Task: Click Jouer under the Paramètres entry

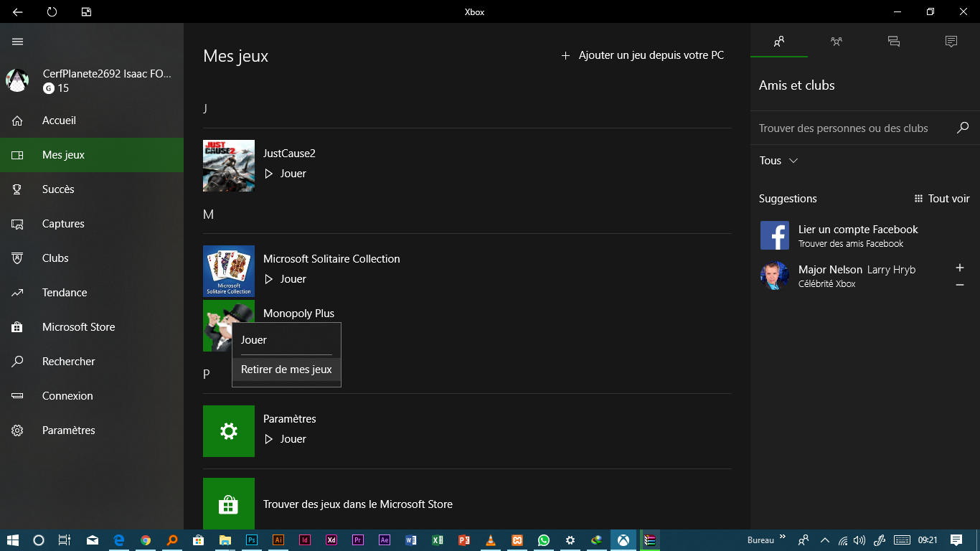Action: pyautogui.click(x=286, y=439)
